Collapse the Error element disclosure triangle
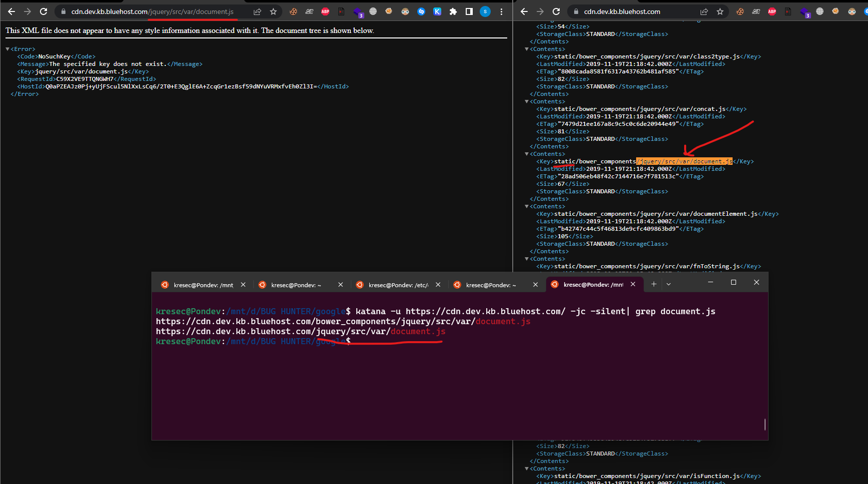This screenshot has width=868, height=484. (x=7, y=48)
